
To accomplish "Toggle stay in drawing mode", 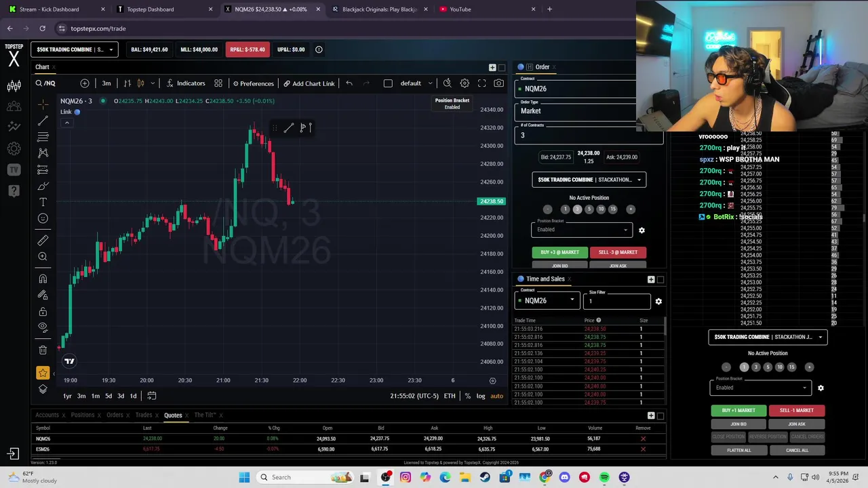I will (x=43, y=295).
